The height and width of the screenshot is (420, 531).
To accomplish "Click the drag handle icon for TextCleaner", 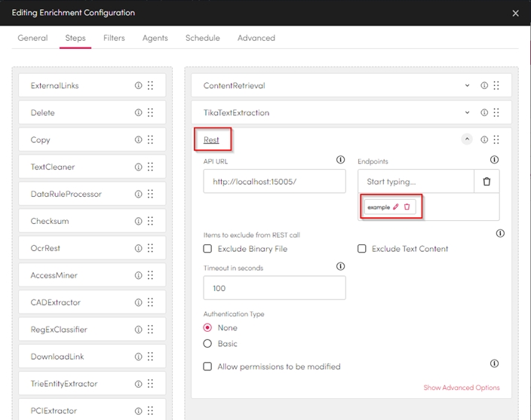I will pos(150,167).
